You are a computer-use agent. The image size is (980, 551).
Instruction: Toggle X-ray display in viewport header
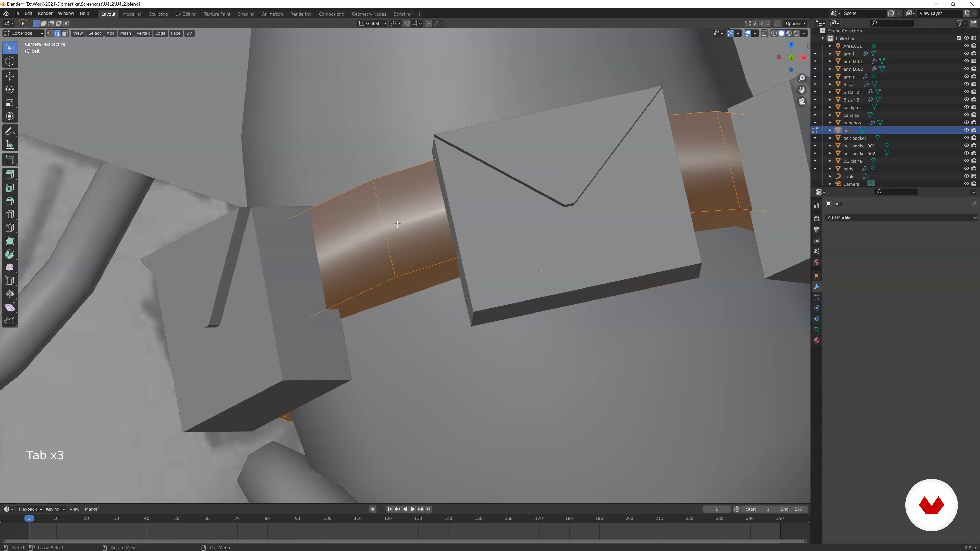point(764,33)
